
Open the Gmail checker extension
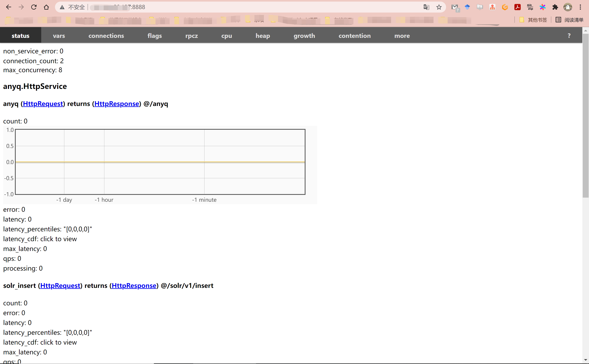tap(455, 7)
